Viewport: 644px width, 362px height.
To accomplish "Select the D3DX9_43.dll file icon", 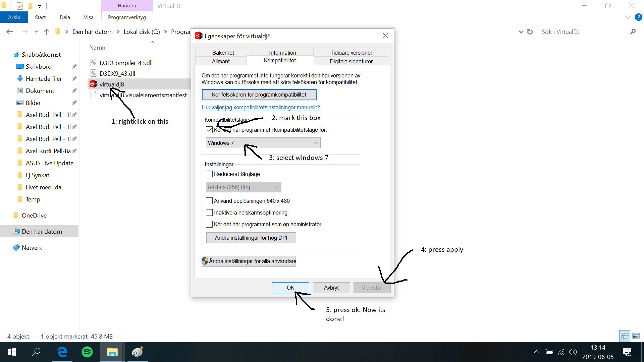I will point(94,73).
